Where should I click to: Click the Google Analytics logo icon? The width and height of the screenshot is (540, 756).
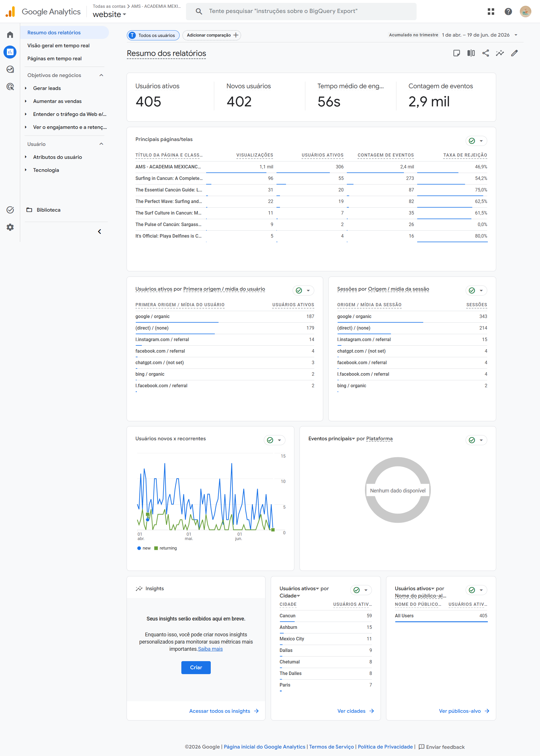coord(10,11)
